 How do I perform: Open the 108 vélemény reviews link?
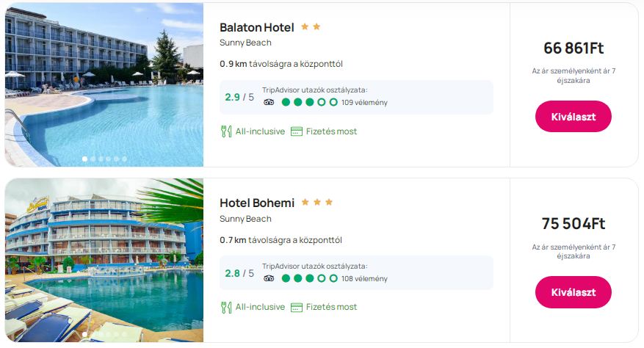[364, 278]
